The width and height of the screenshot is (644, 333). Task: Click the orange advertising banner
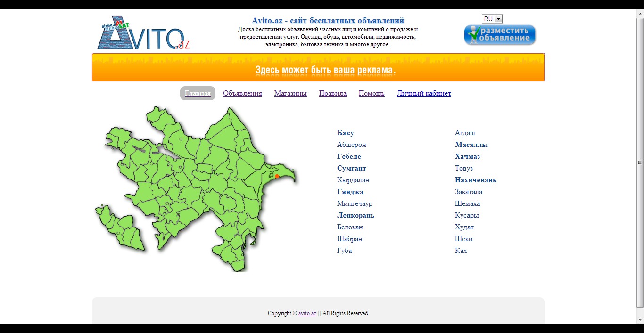318,67
